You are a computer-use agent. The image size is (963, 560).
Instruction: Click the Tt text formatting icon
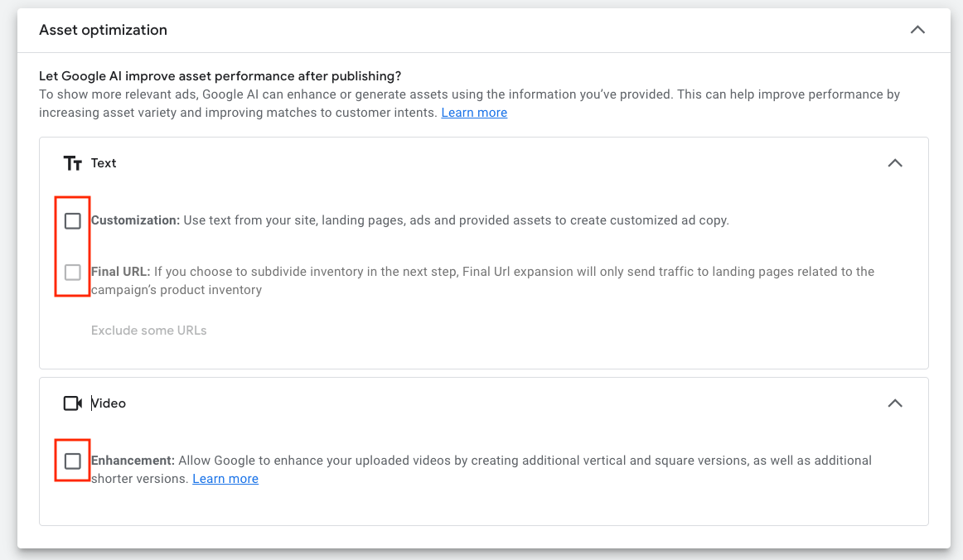tap(73, 163)
